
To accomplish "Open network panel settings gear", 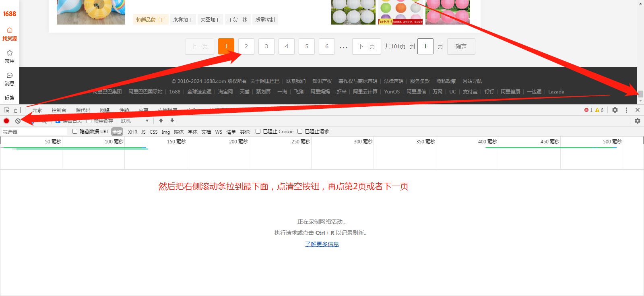I will [638, 121].
